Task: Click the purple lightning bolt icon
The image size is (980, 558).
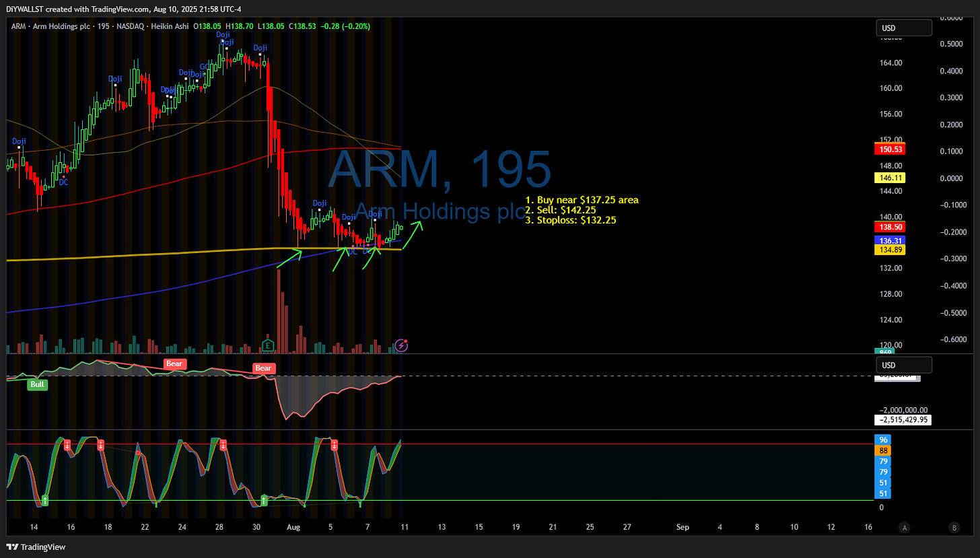Action: [402, 345]
